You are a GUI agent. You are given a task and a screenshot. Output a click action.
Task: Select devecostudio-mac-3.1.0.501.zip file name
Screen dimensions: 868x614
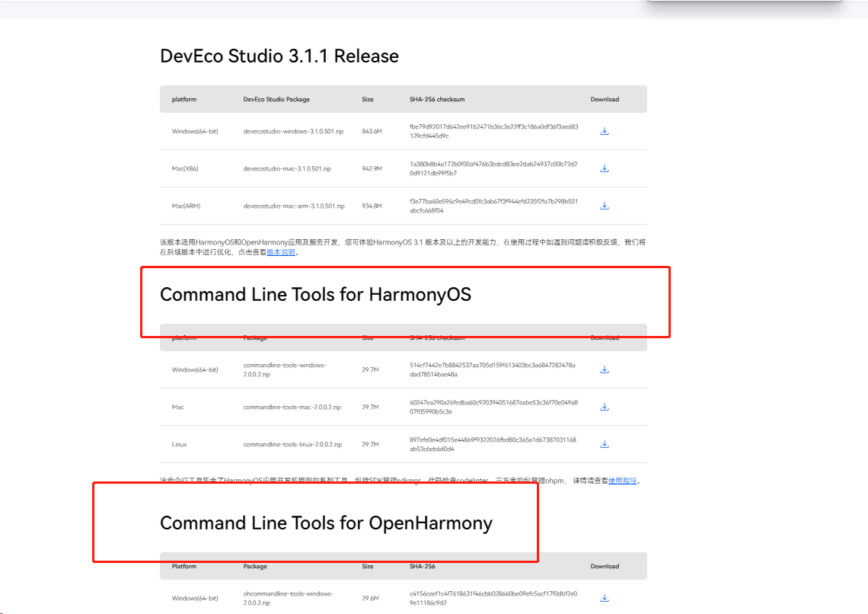coord(287,168)
